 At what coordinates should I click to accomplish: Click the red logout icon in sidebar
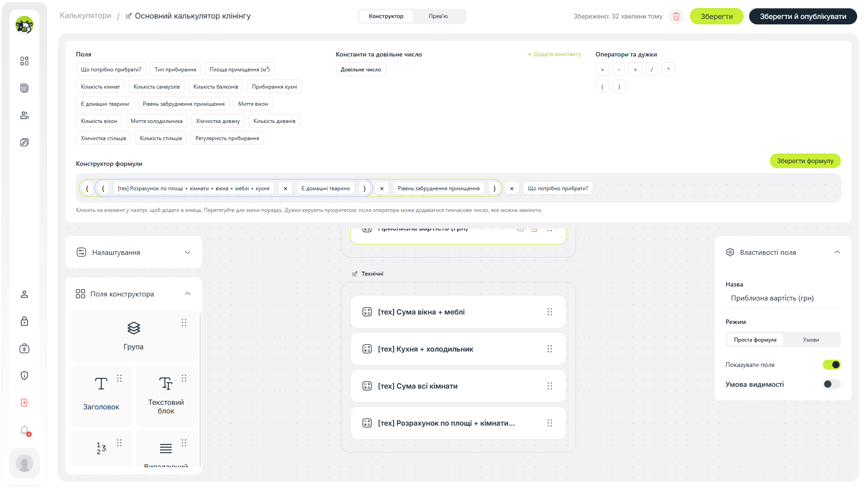[x=24, y=403]
